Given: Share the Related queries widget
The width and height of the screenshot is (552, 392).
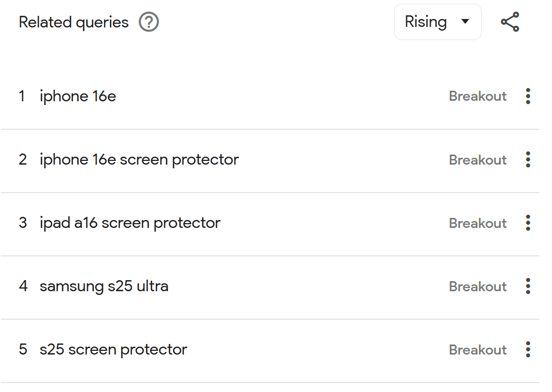Looking at the screenshot, I should pyautogui.click(x=510, y=22).
